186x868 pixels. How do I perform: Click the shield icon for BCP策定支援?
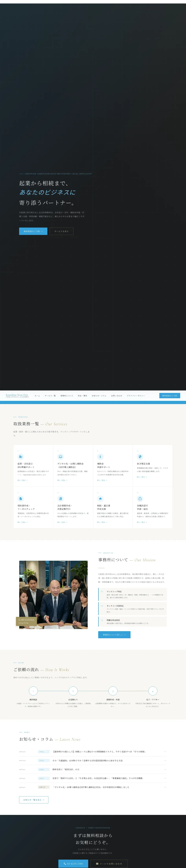pyautogui.click(x=140, y=457)
